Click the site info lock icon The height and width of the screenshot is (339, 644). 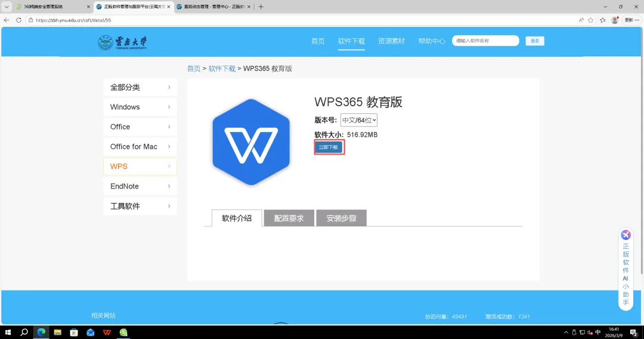tap(31, 20)
